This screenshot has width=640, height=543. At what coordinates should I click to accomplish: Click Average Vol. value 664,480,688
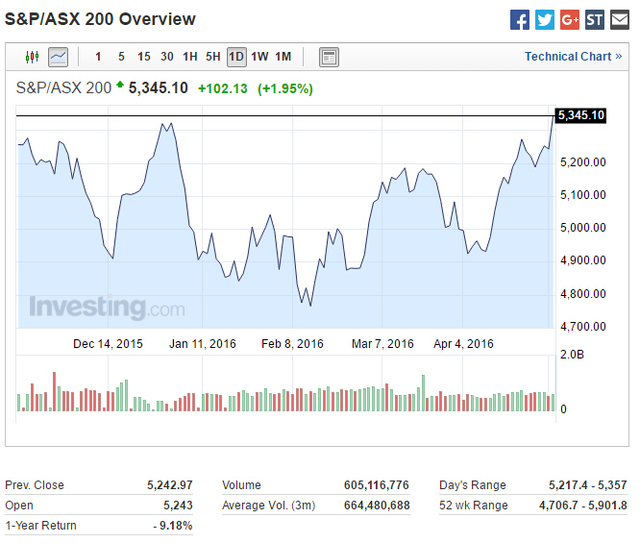click(376, 505)
